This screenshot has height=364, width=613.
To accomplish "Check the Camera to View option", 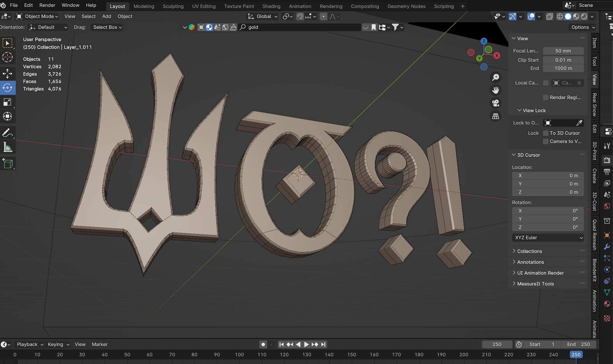I will pos(546,141).
